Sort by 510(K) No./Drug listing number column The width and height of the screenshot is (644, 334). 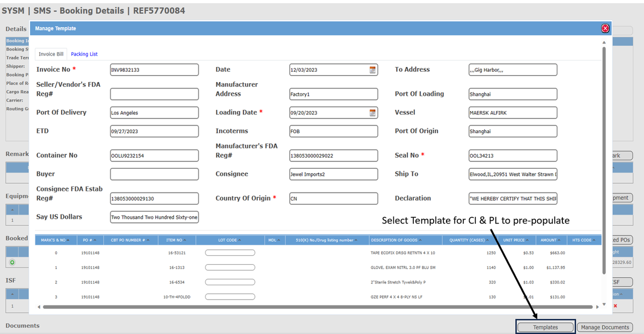coord(326,240)
